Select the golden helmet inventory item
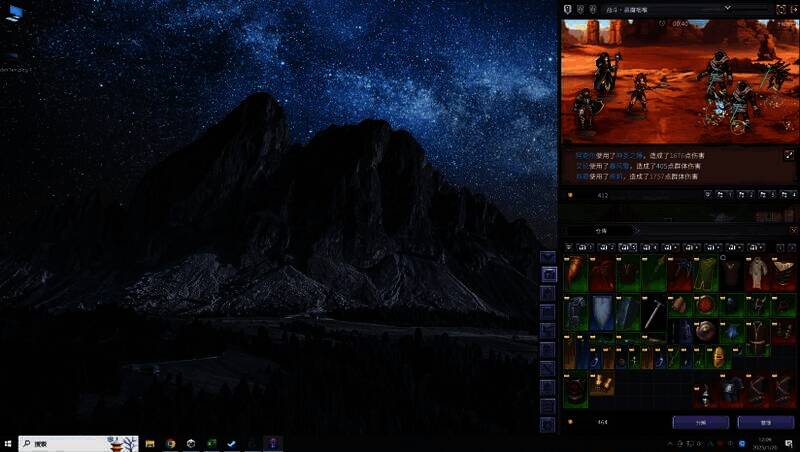The width and height of the screenshot is (800, 452). [720, 356]
